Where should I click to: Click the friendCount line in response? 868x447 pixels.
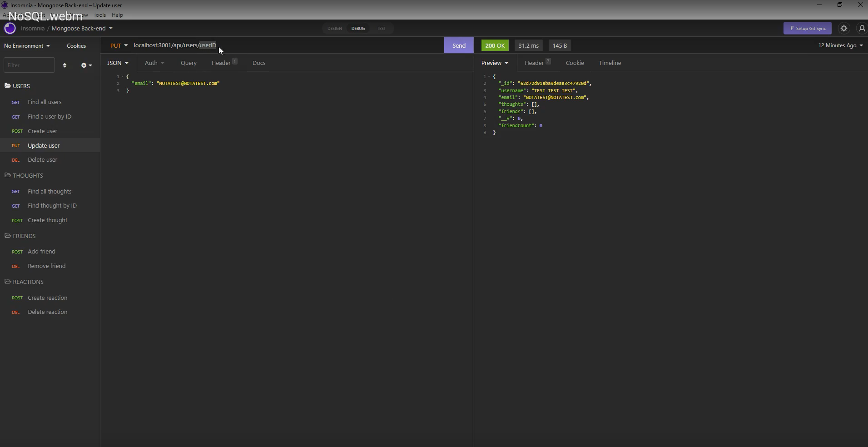pos(520,125)
